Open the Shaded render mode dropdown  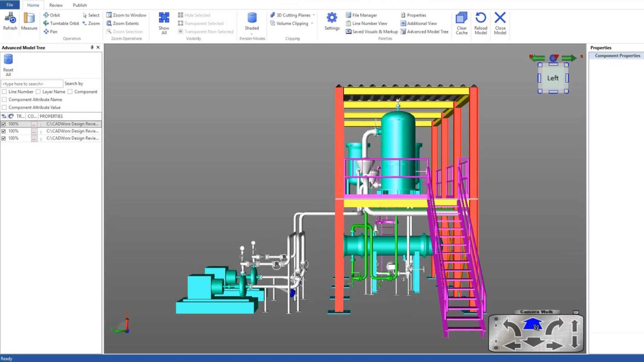252,34
